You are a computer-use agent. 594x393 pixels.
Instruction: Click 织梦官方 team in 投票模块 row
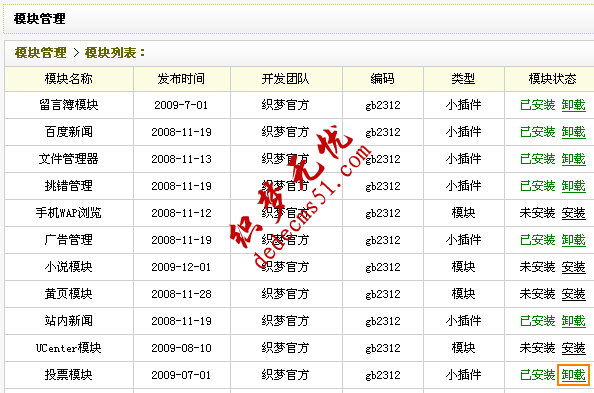286,375
